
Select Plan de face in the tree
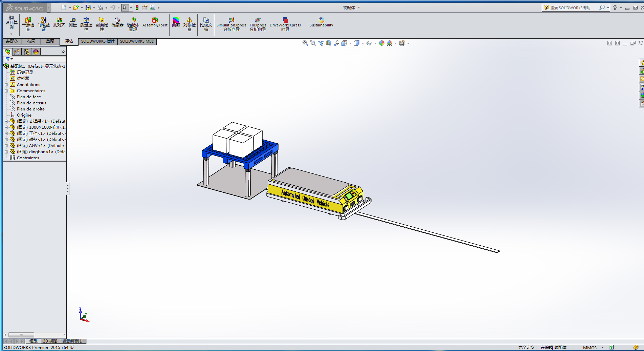click(29, 97)
